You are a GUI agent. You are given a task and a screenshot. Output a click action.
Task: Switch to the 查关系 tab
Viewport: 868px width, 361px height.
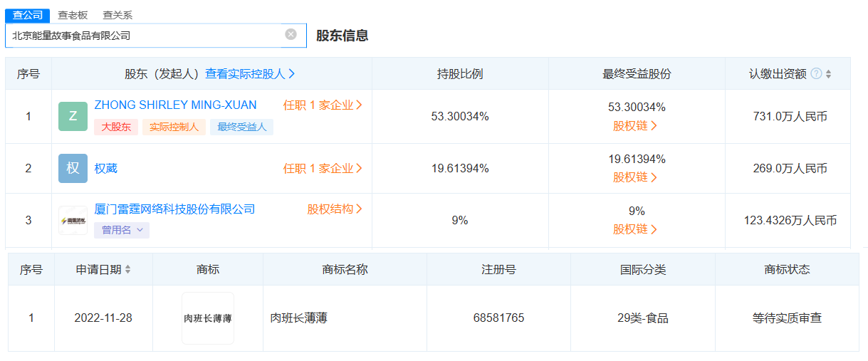117,15
